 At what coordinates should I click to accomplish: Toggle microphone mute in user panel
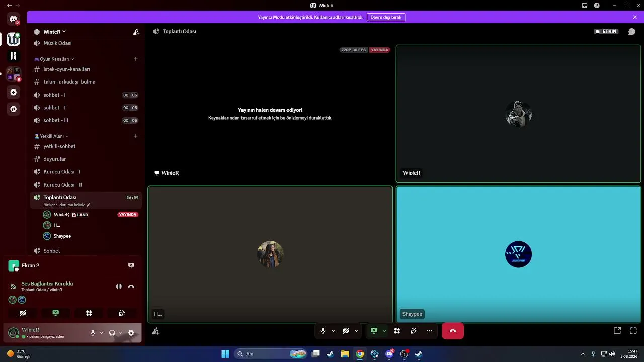click(x=93, y=333)
